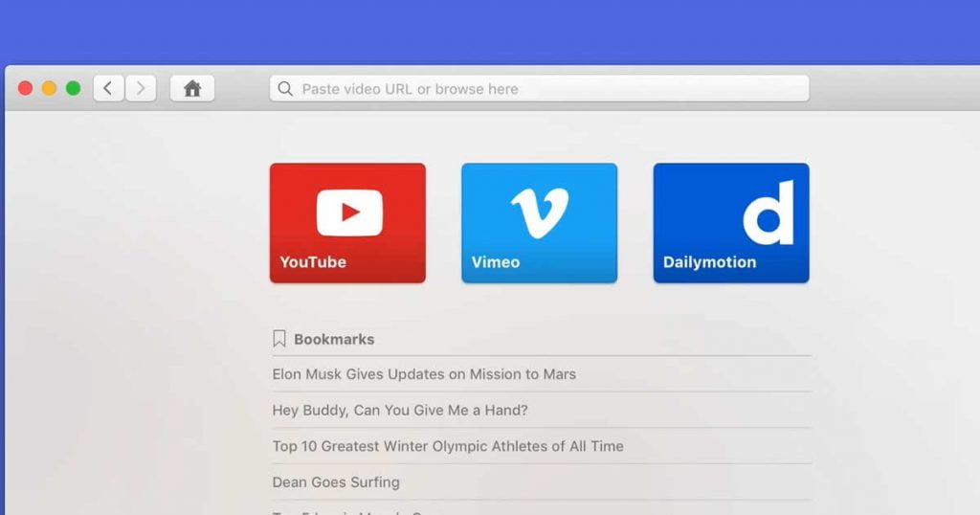Screen dimensions: 980x515
Task: Go forward with the right arrow button
Action: (x=141, y=89)
